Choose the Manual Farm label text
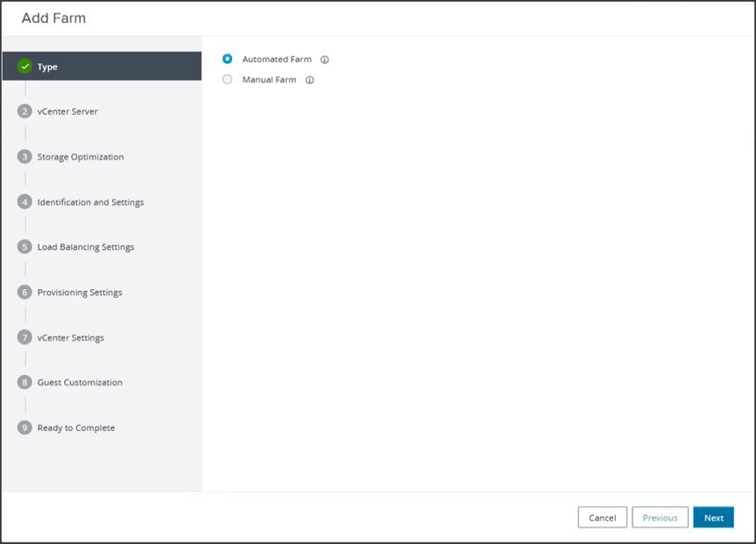This screenshot has height=544, width=756. click(269, 80)
